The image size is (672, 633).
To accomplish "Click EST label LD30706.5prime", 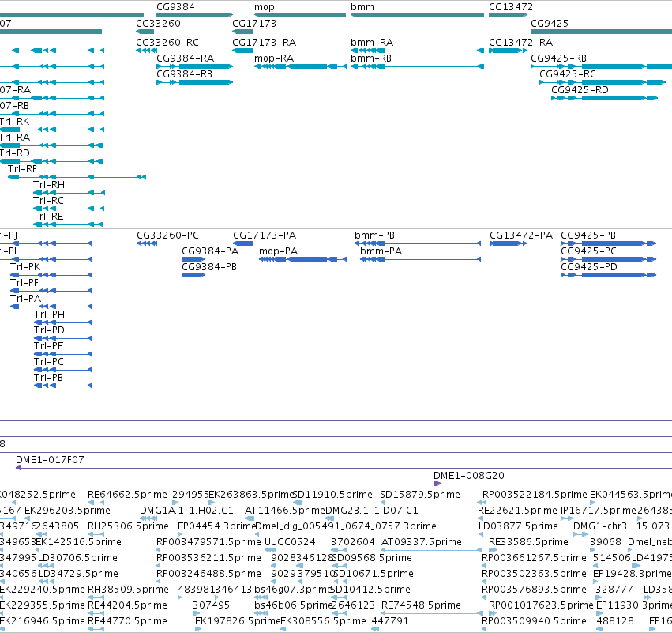I will [x=77, y=559].
